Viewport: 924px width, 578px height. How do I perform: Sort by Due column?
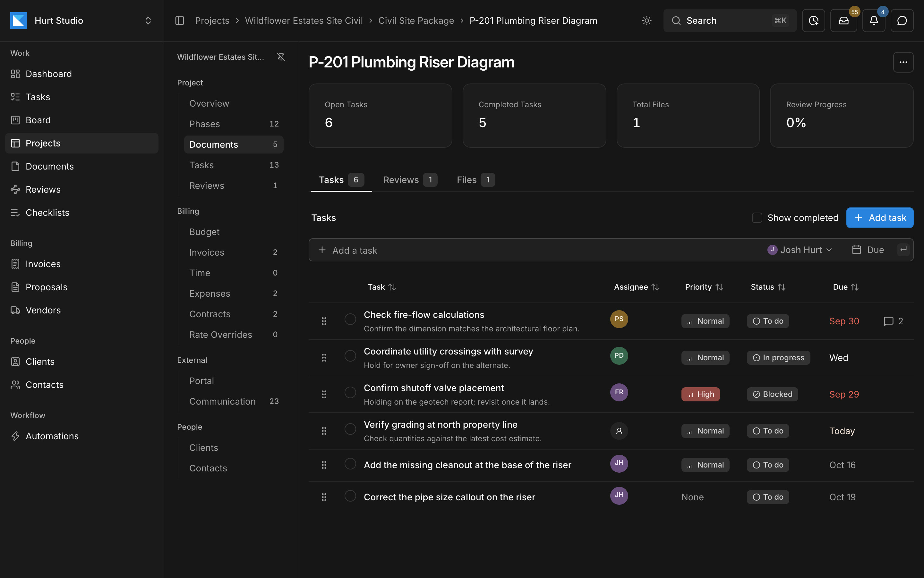845,287
